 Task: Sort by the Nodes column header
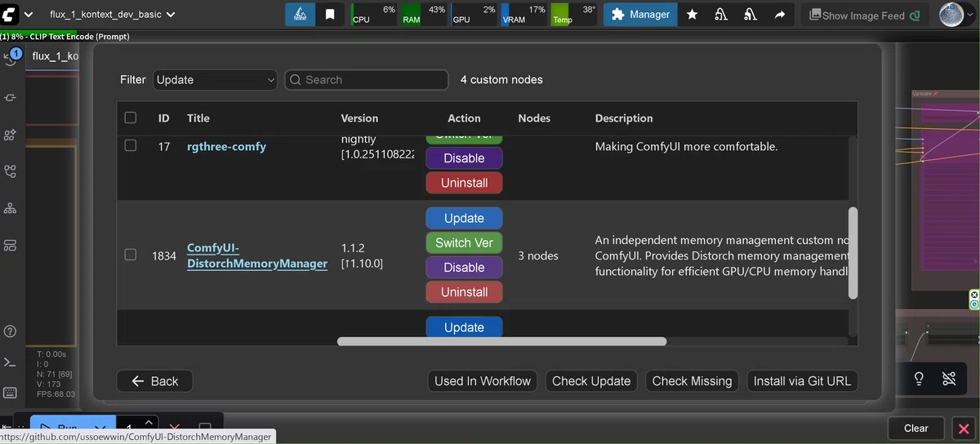[x=534, y=118]
